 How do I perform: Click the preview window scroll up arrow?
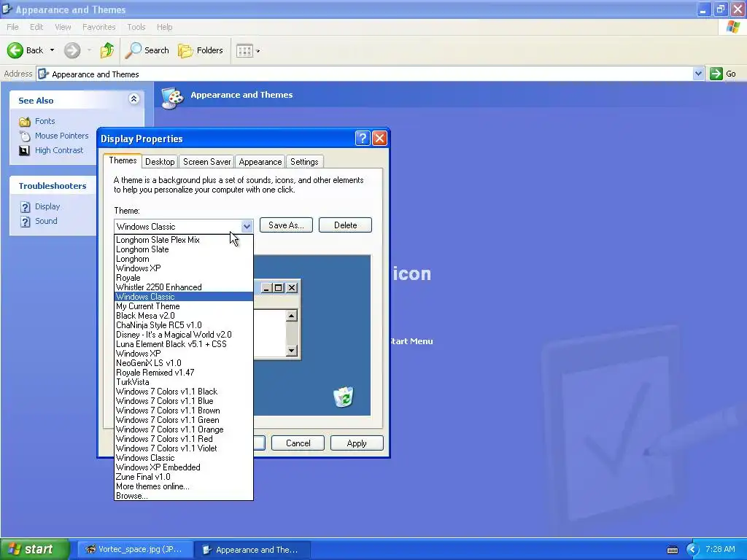tap(292, 316)
